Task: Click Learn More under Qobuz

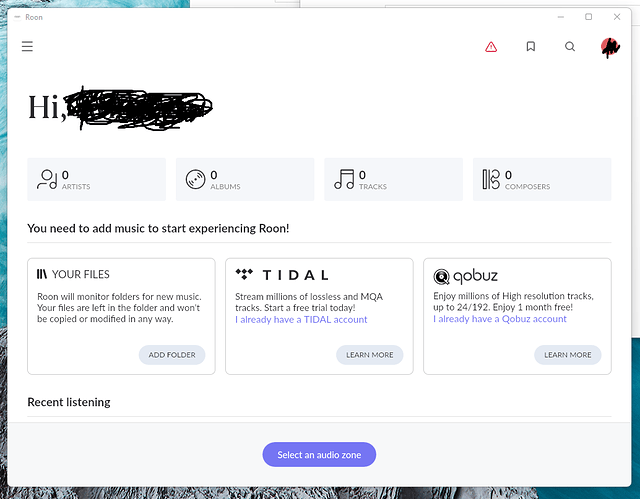Action: tap(568, 355)
